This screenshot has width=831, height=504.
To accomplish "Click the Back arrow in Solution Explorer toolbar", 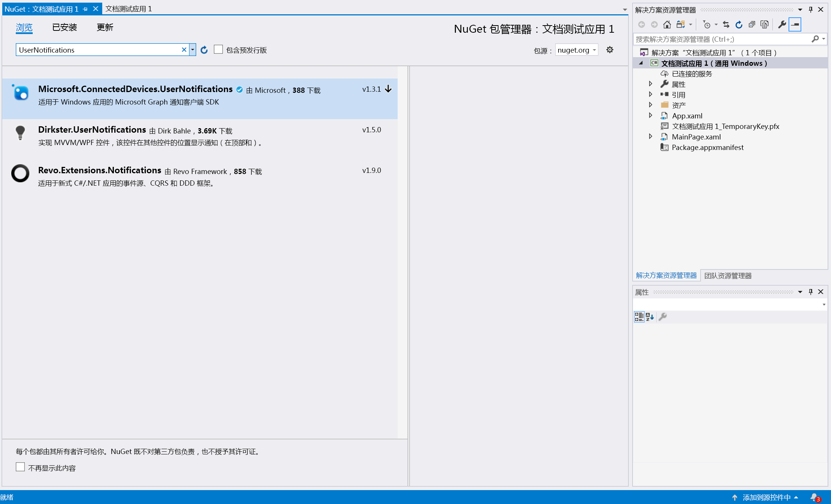I will pyautogui.click(x=642, y=24).
